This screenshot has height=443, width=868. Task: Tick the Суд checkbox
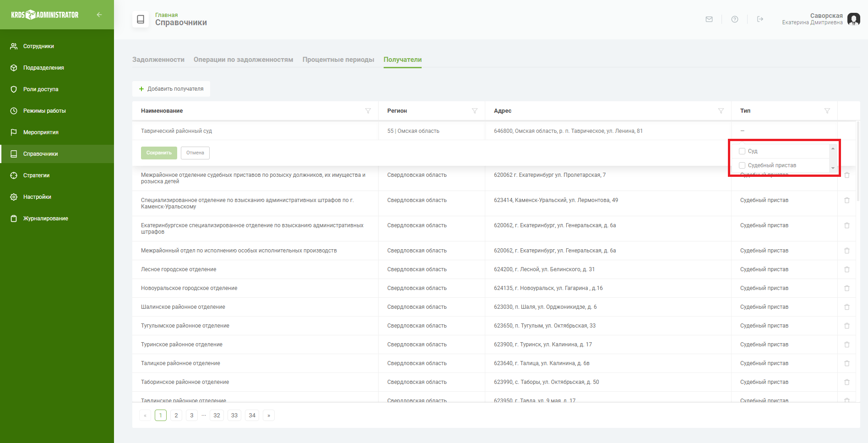[x=742, y=151]
